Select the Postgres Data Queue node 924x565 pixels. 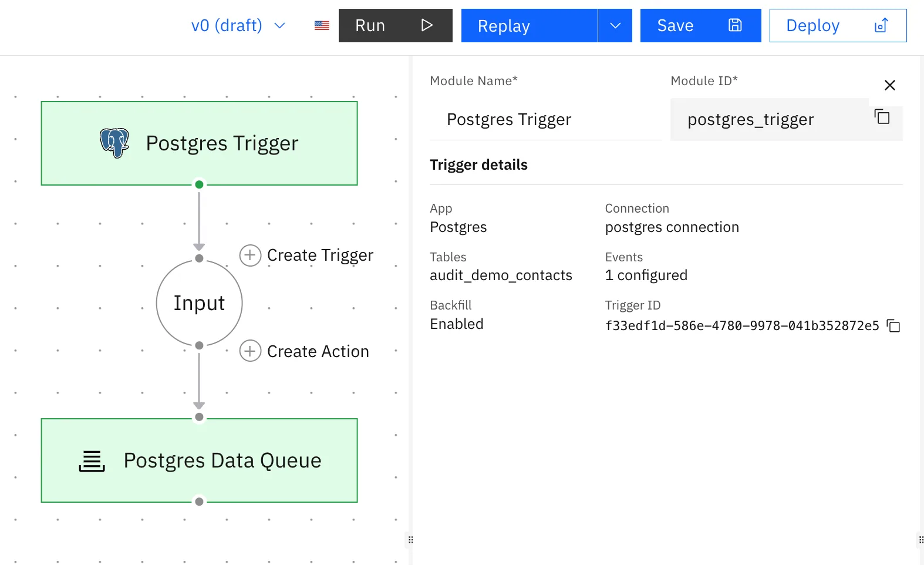(199, 460)
